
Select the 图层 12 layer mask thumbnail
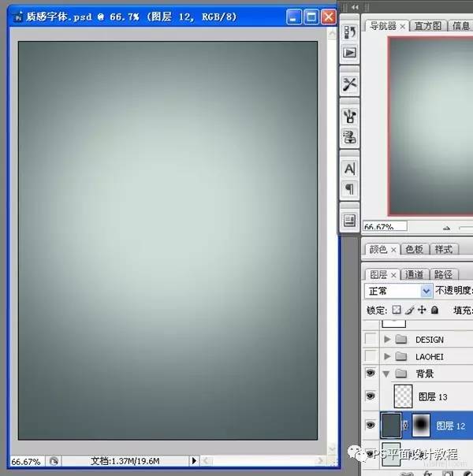coord(421,425)
